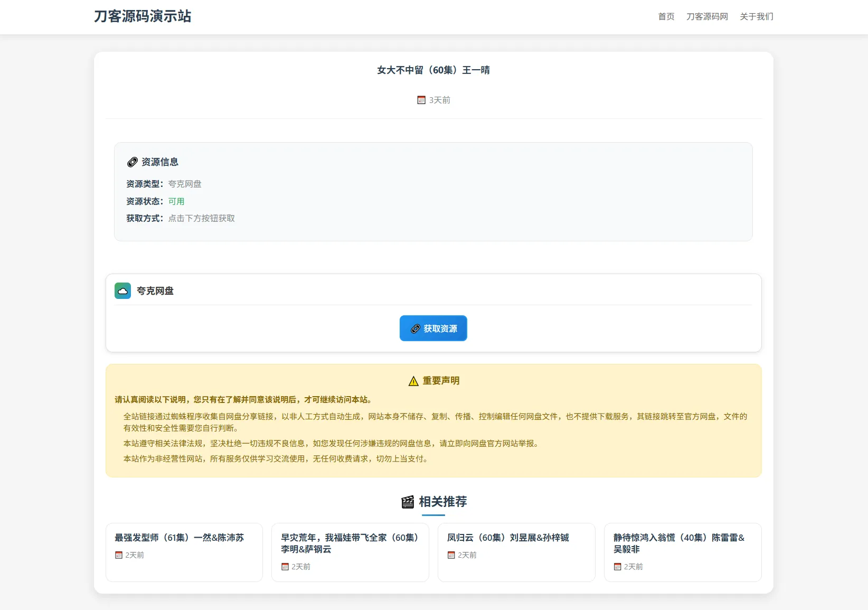Open the 关于我们 page
Screen dimensions: 868x610
tap(756, 16)
